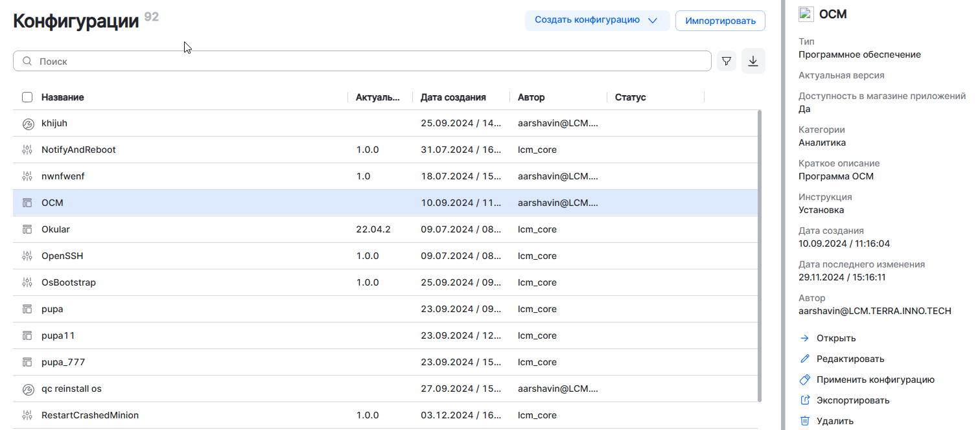Click the NotifyAndReboot sliders icon
This screenshot has height=430, width=980.
pos(27,150)
